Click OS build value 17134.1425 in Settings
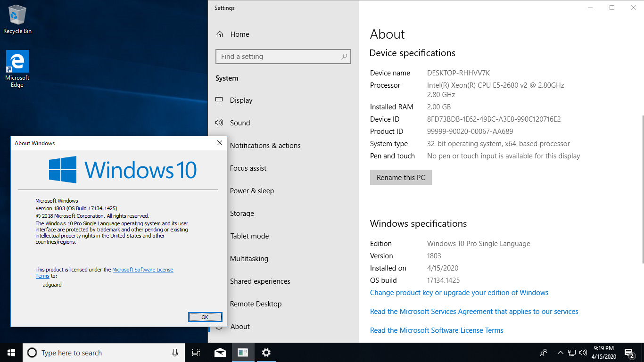 (x=443, y=280)
